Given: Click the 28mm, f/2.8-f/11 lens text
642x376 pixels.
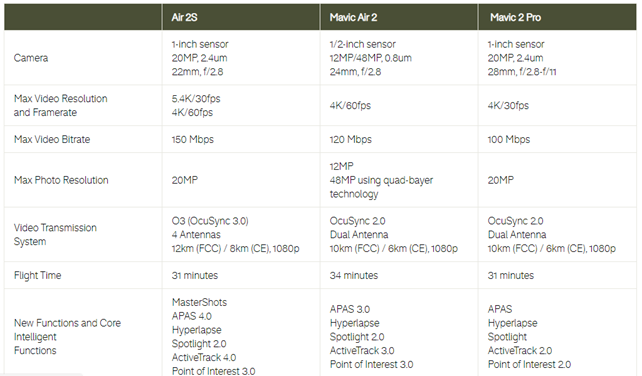Looking at the screenshot, I should pos(522,72).
